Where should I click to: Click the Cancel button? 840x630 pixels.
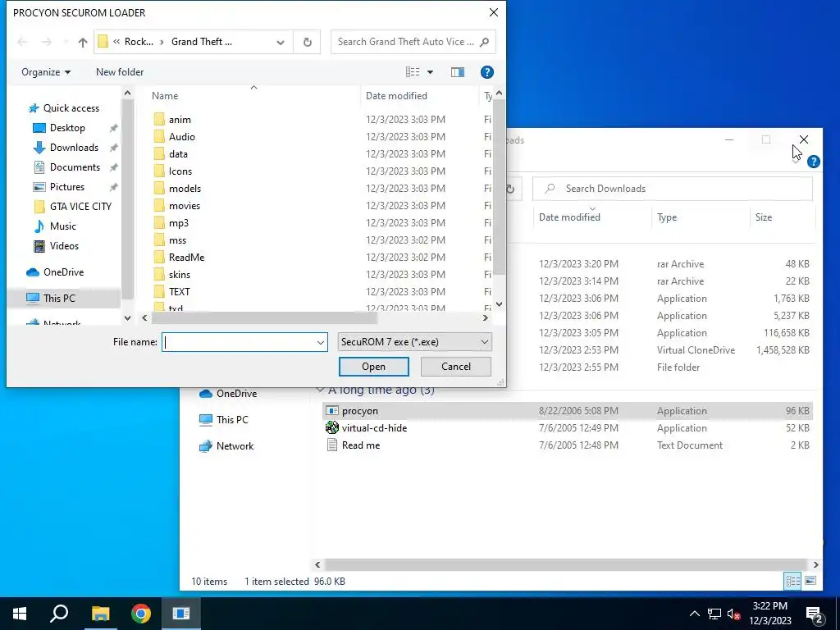point(456,367)
